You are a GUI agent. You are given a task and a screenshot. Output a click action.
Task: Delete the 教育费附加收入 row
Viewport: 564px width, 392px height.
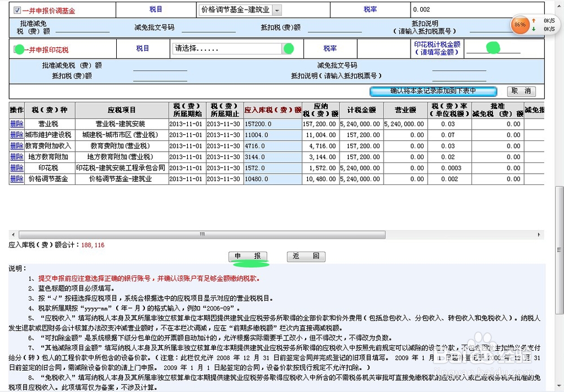point(16,146)
